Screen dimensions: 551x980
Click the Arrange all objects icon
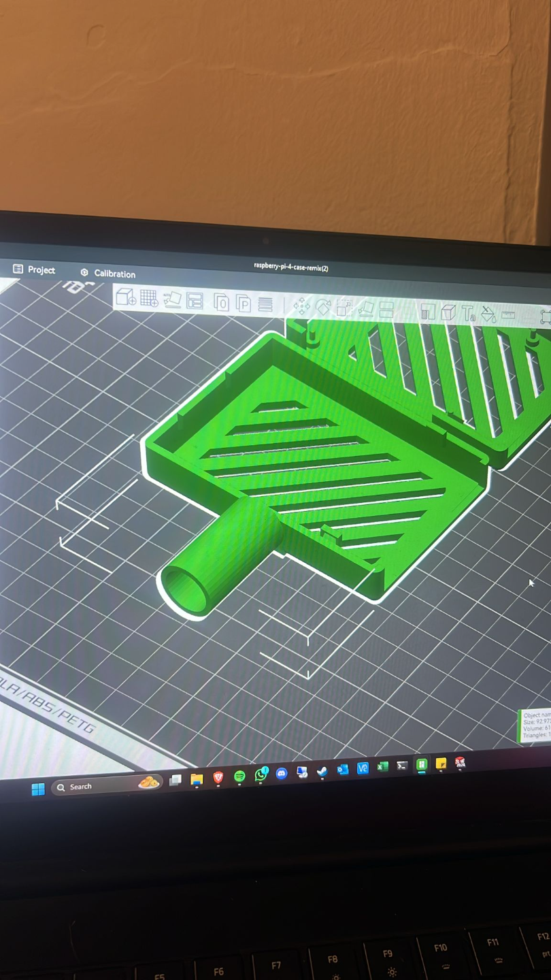click(195, 301)
